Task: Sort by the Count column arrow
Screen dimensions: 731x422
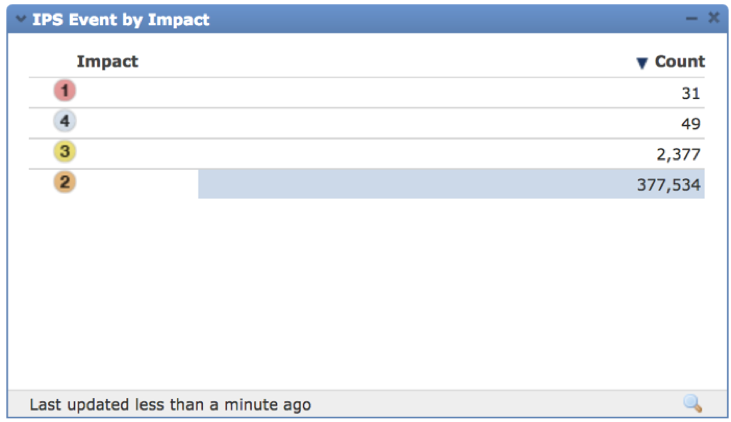Action: (642, 63)
